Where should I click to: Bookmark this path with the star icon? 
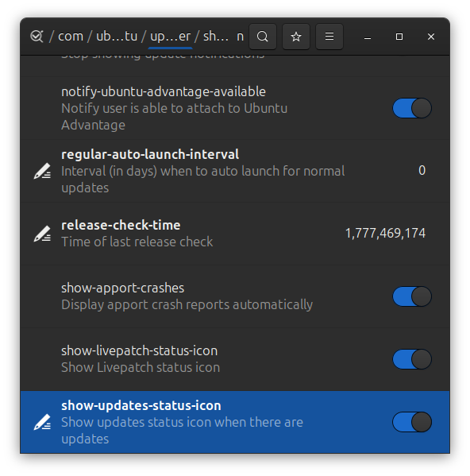tap(296, 37)
